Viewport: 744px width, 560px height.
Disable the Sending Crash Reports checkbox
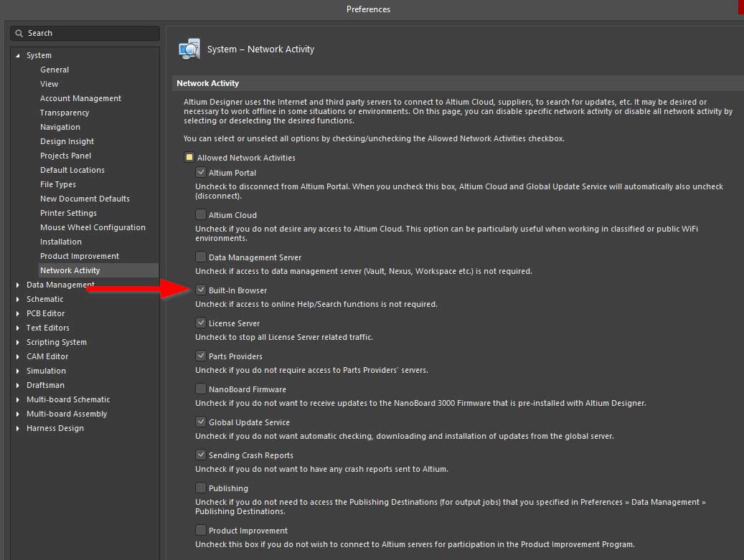pos(201,455)
